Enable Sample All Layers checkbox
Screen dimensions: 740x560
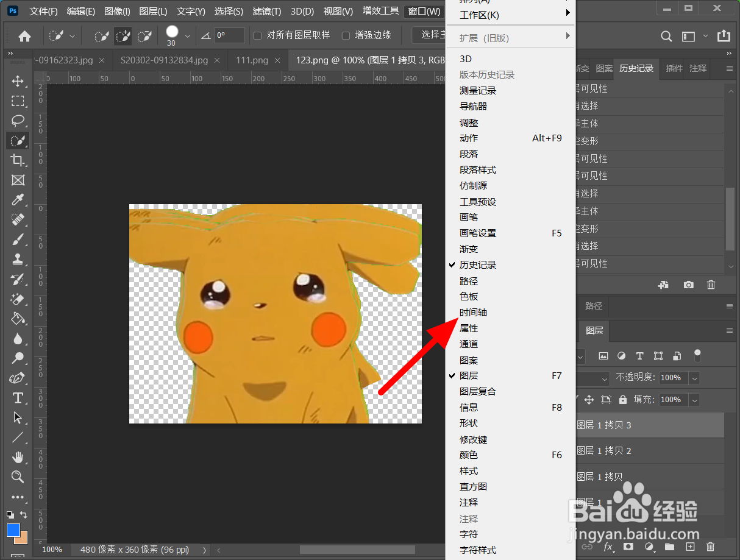click(x=258, y=35)
